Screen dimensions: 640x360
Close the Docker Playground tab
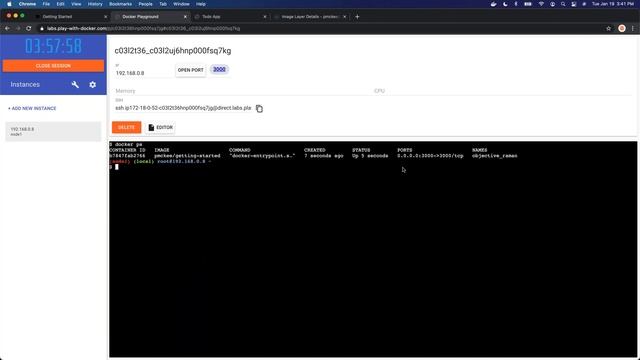(185, 17)
